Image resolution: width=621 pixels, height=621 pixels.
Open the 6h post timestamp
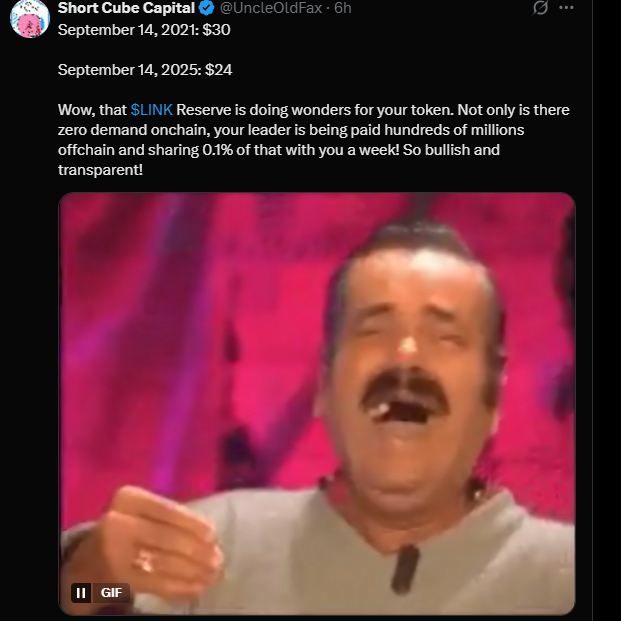point(343,8)
